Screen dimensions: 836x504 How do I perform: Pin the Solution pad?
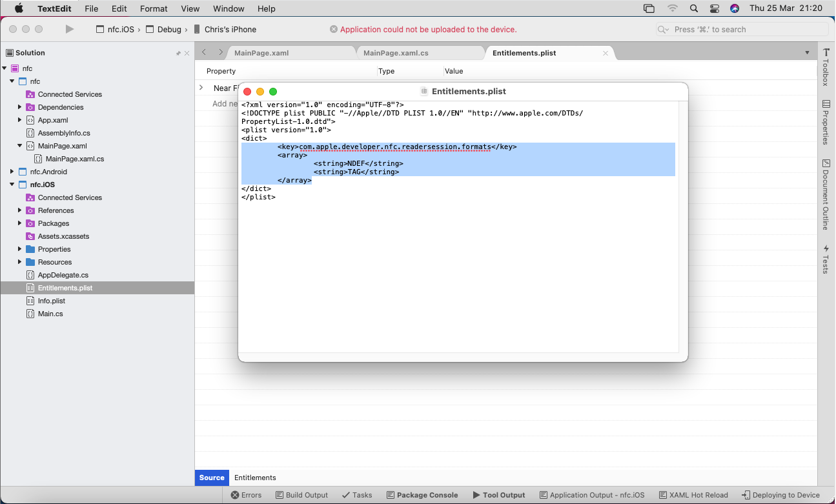point(179,53)
